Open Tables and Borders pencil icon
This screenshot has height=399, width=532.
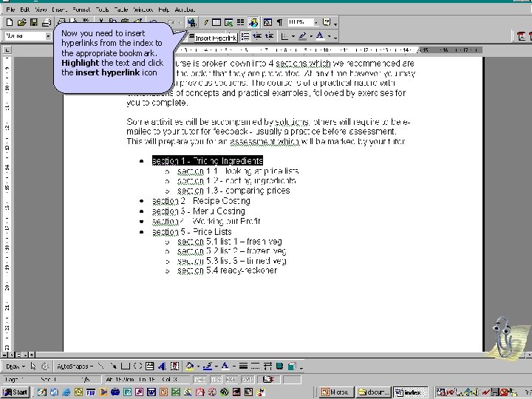(x=205, y=22)
